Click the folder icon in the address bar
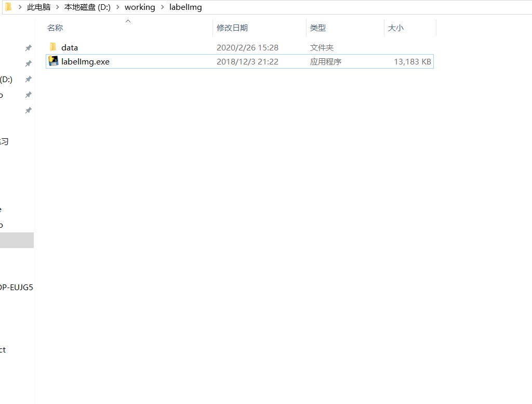This screenshot has width=532, height=404. [7, 7]
